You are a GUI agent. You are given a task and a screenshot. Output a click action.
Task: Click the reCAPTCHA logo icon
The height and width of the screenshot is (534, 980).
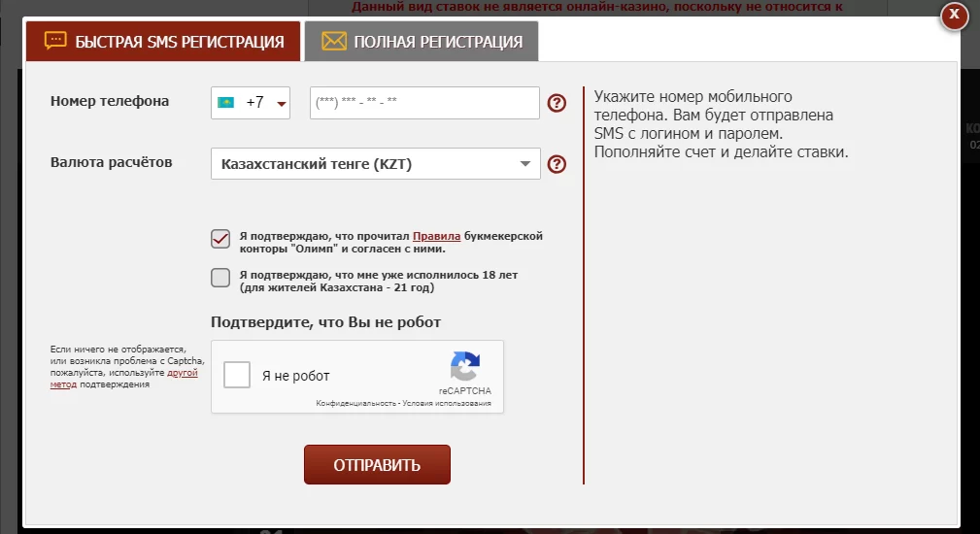point(465,366)
